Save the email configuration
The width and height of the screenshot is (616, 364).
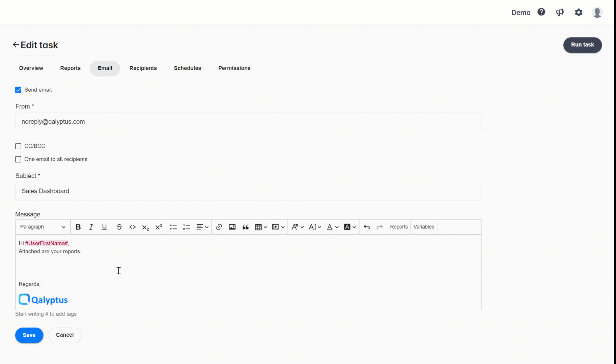(29, 335)
